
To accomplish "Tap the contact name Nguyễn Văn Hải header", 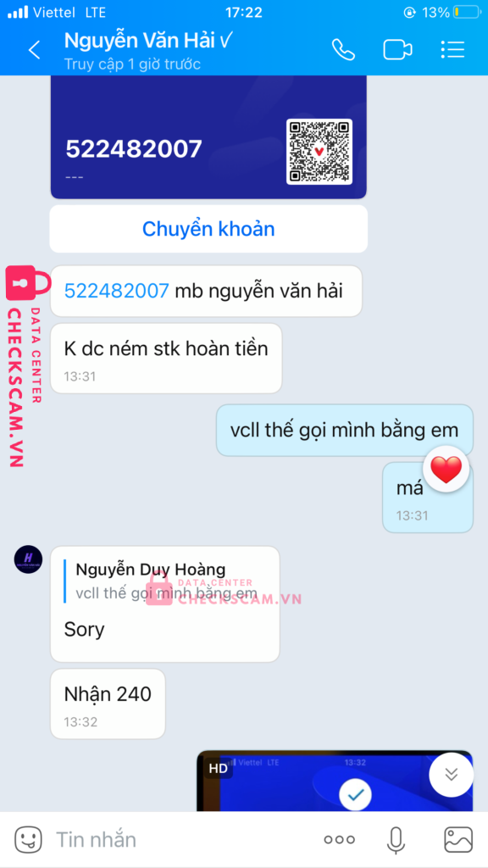I will pyautogui.click(x=147, y=41).
